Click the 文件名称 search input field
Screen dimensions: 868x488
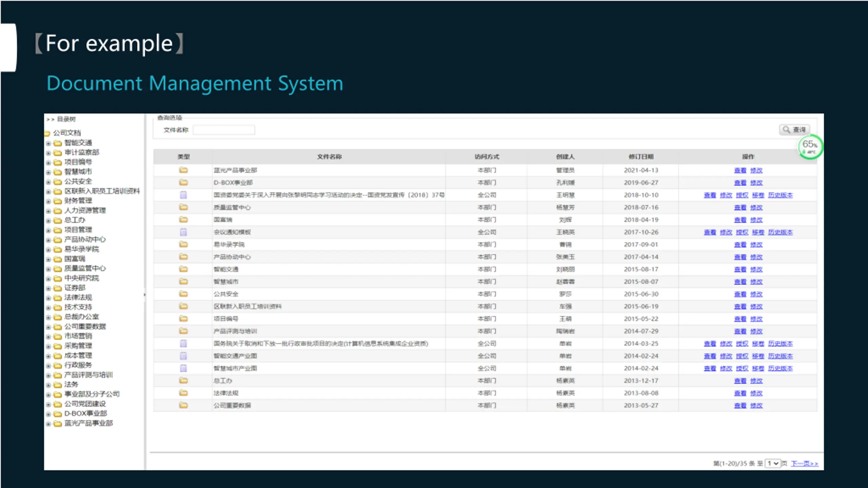pos(224,130)
